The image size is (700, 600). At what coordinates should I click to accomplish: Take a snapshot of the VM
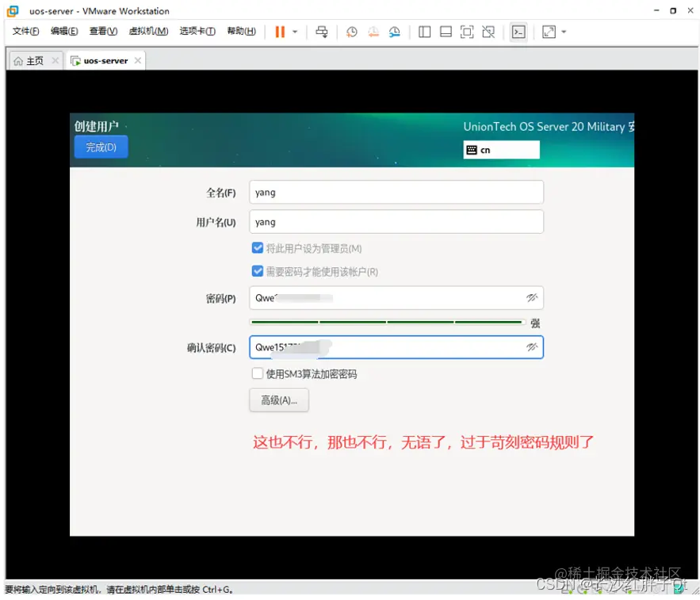tap(351, 32)
